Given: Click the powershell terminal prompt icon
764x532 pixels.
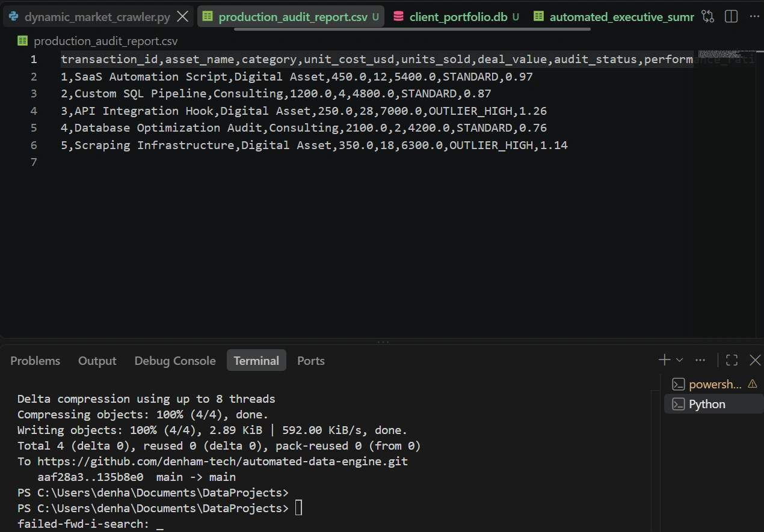Looking at the screenshot, I should (x=679, y=384).
